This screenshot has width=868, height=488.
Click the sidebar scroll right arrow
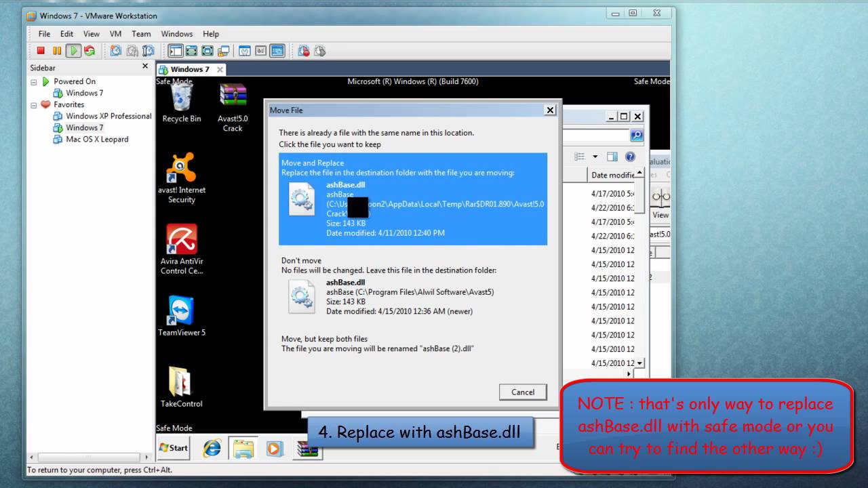(146, 457)
